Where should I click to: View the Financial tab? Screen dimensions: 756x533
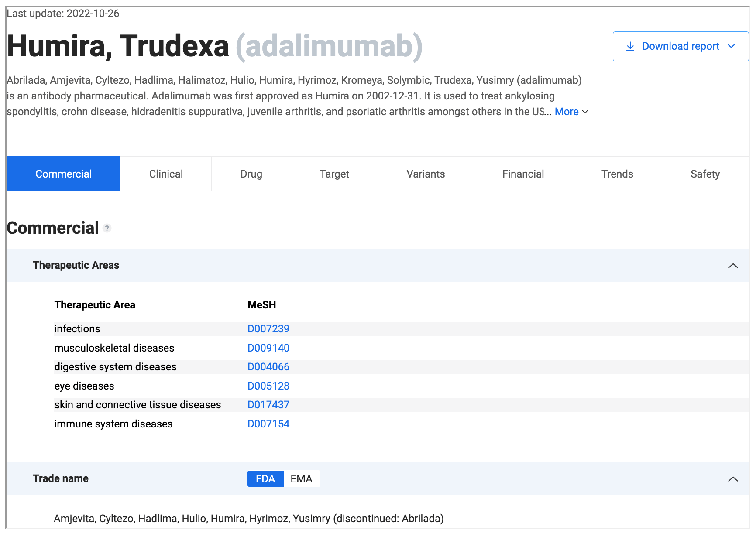(523, 174)
